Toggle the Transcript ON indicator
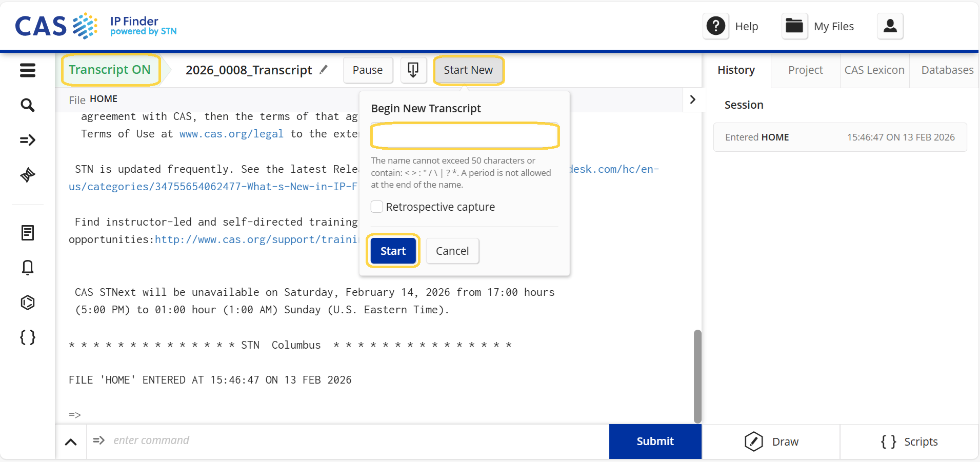This screenshot has width=980, height=462. 110,70
